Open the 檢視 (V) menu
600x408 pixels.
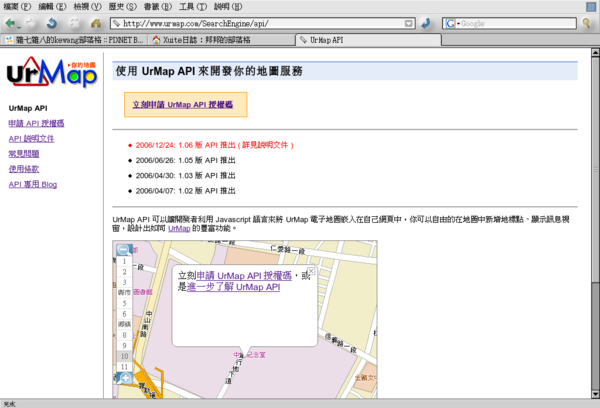click(x=87, y=7)
